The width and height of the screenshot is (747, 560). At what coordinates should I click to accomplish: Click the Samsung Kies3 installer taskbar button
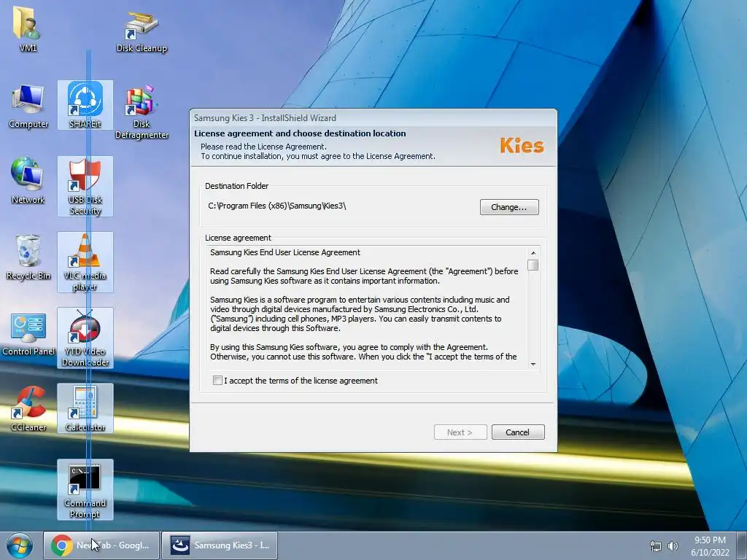219,545
